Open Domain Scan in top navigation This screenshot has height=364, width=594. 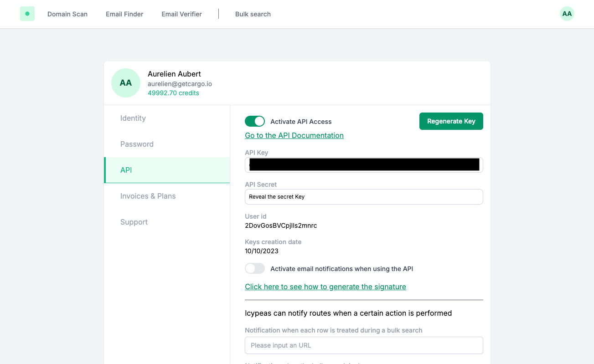tap(67, 14)
